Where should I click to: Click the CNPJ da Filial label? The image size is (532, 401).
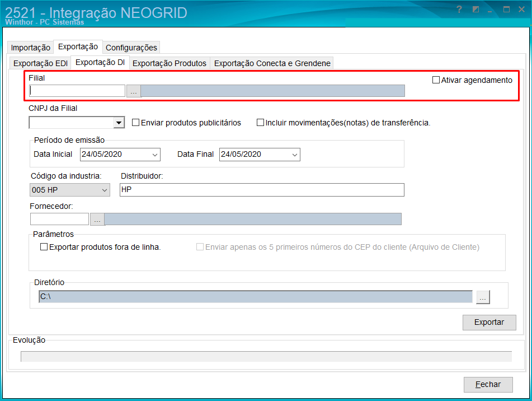coord(53,108)
